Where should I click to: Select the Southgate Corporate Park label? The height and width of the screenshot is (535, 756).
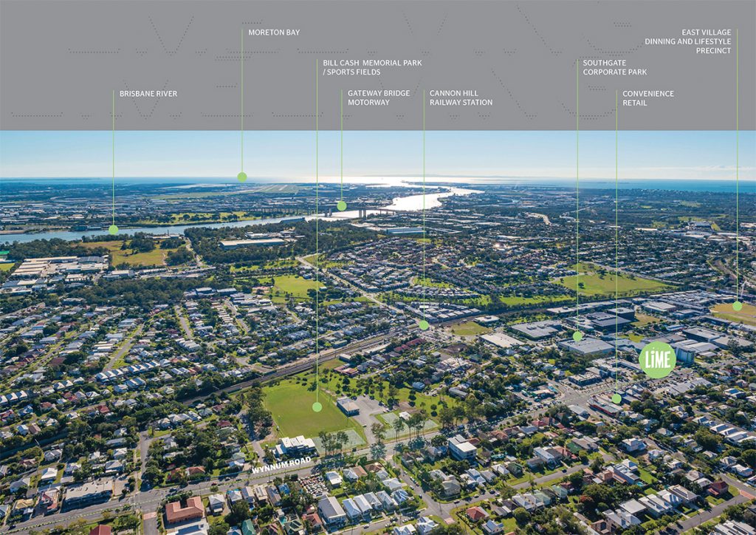614,67
